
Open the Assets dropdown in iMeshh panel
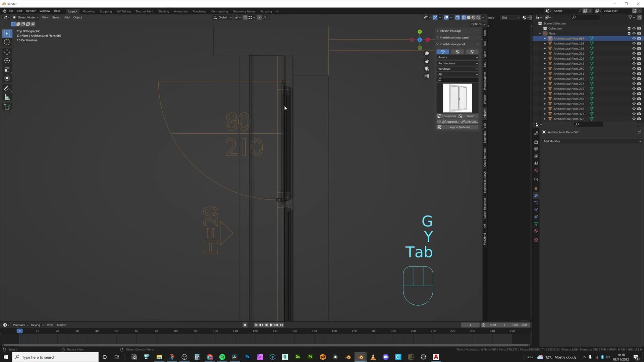click(x=458, y=57)
